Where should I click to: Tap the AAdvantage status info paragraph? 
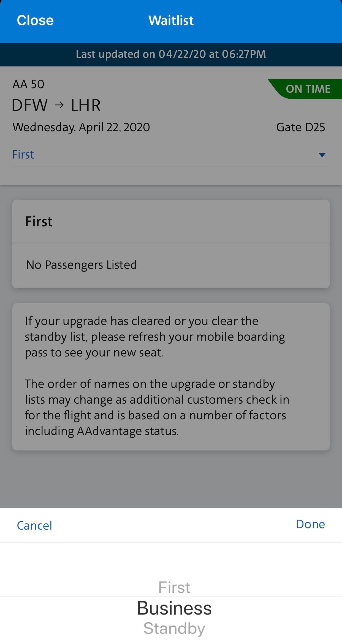tap(157, 407)
